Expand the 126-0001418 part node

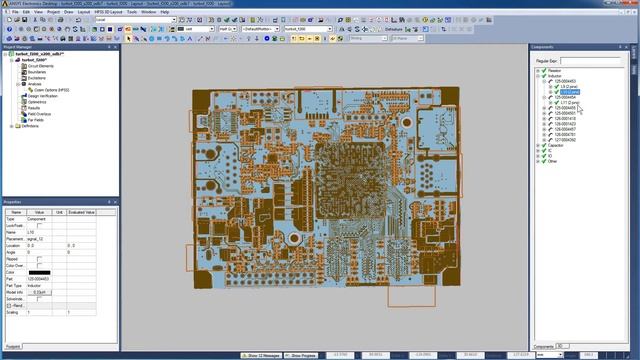point(544,118)
